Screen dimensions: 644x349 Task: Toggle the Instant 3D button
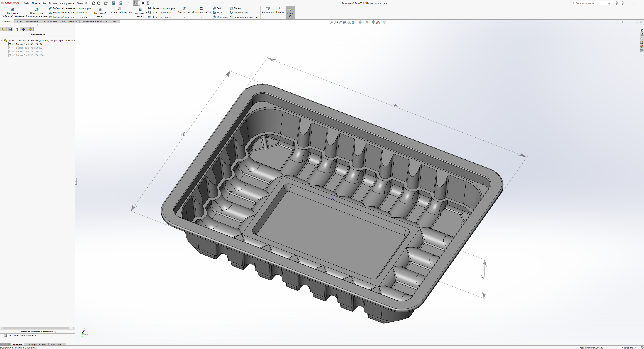[x=290, y=13]
